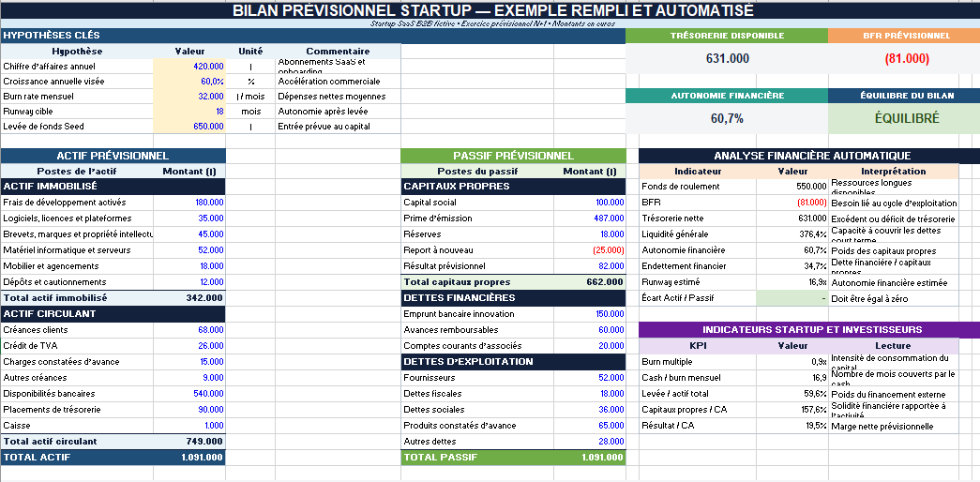Click the Marge nette prévisionnelle interpretation cell
This screenshot has width=980, height=482.
[x=894, y=426]
